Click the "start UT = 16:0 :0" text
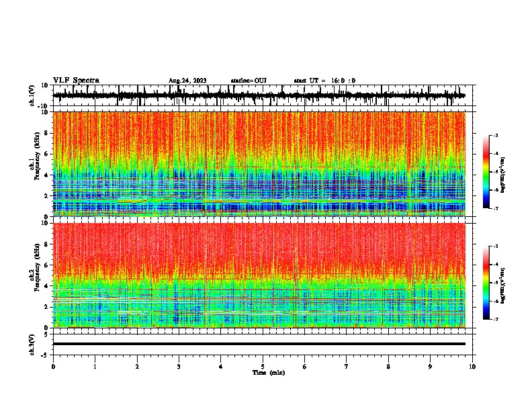The image size is (532, 411). 324,81
